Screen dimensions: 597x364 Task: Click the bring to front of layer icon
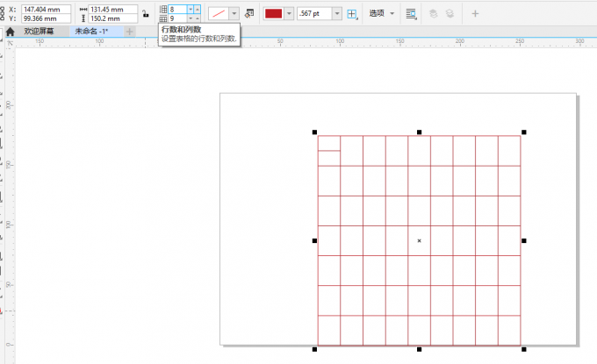(x=433, y=14)
